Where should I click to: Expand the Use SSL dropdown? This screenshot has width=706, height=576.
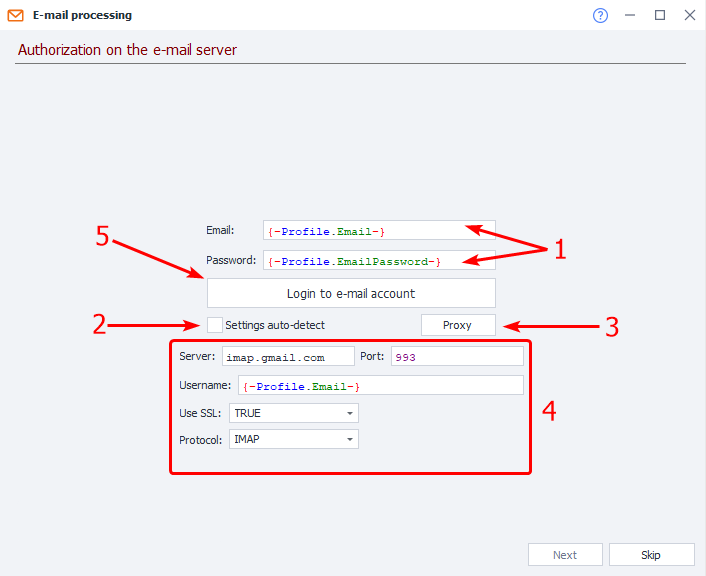[293, 413]
